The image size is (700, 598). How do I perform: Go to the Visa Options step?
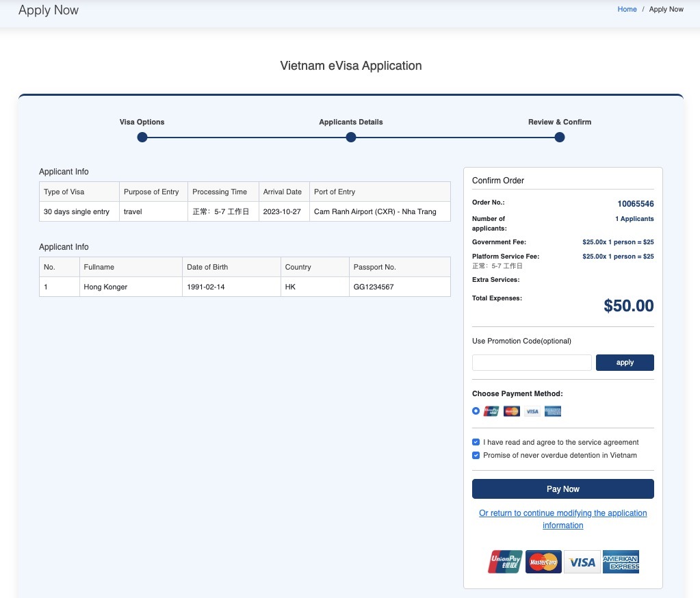pyautogui.click(x=142, y=138)
